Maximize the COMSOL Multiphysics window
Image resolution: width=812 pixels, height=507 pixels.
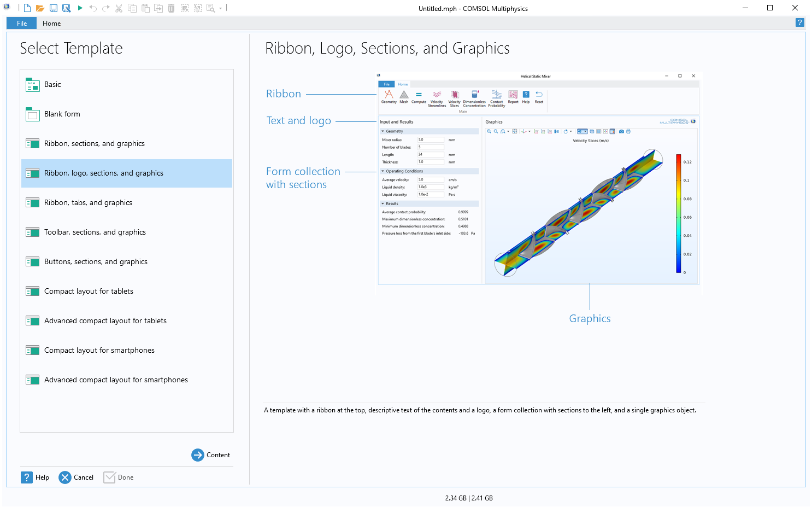coord(770,8)
